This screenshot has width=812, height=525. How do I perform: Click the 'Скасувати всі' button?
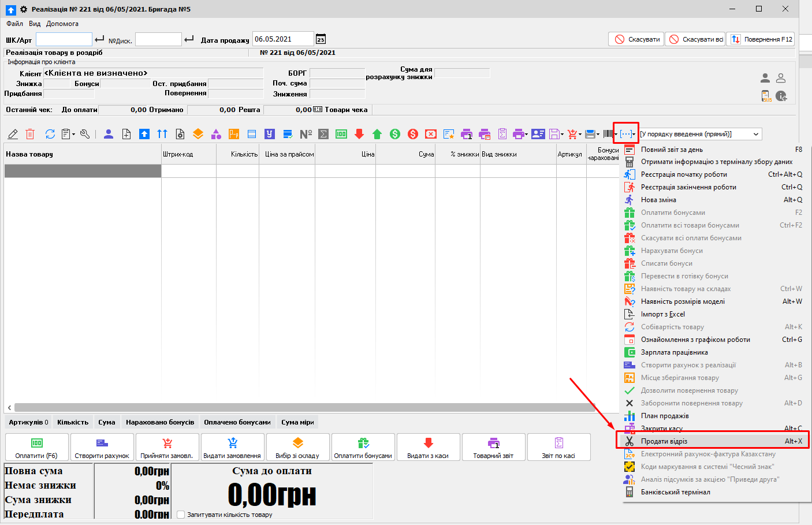click(x=696, y=39)
